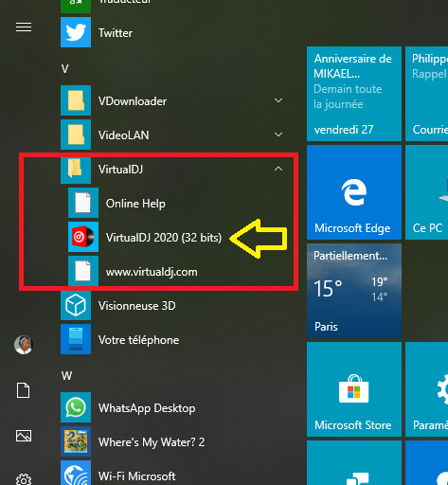Select the VirtualDJ folder label

[x=120, y=170]
